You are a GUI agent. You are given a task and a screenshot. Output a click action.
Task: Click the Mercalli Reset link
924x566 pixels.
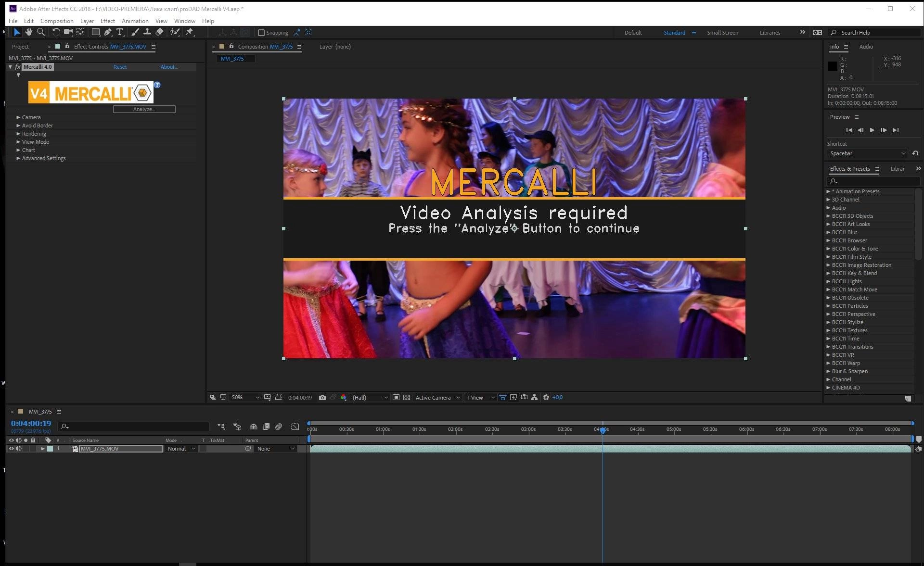[120, 67]
